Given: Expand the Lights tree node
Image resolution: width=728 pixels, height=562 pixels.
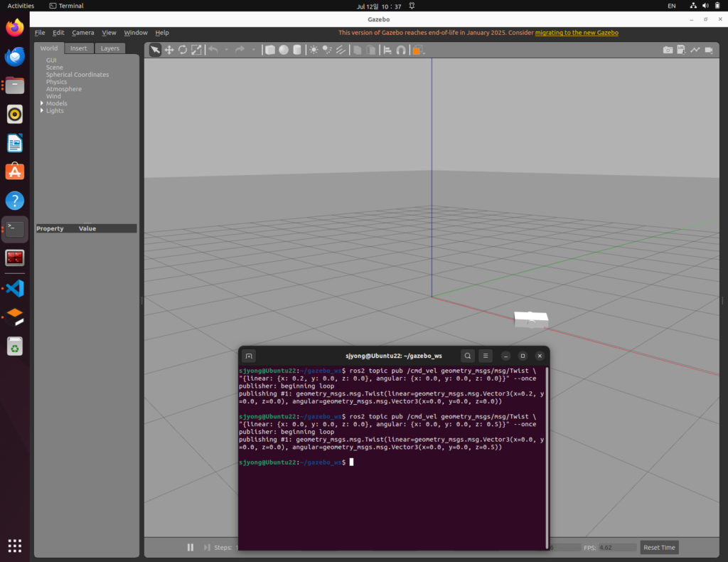Looking at the screenshot, I should 42,110.
